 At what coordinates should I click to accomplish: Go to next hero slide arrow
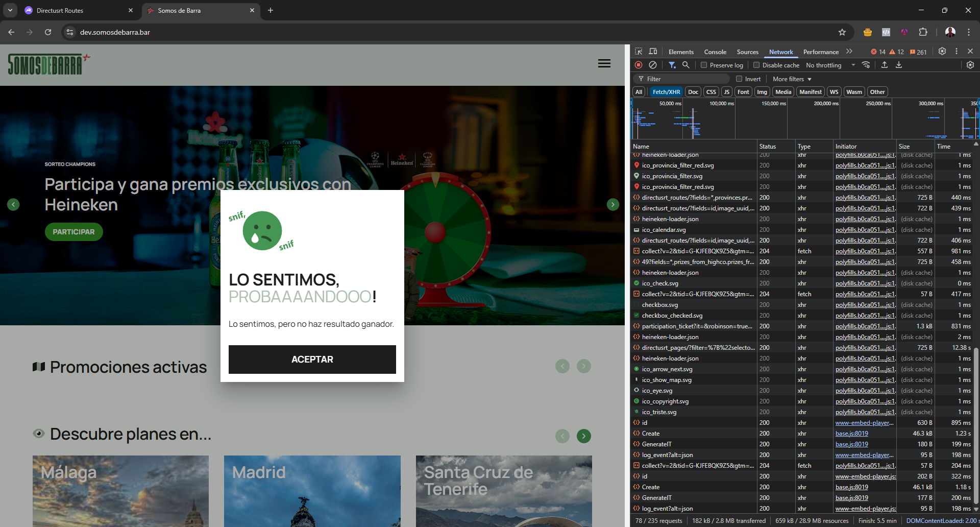coord(613,205)
